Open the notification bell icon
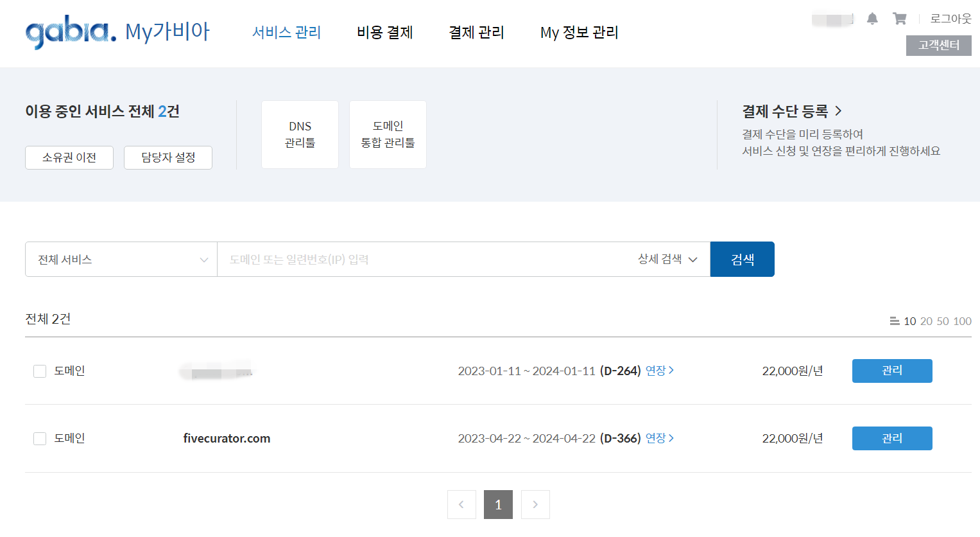Image resolution: width=980 pixels, height=537 pixels. [x=872, y=19]
